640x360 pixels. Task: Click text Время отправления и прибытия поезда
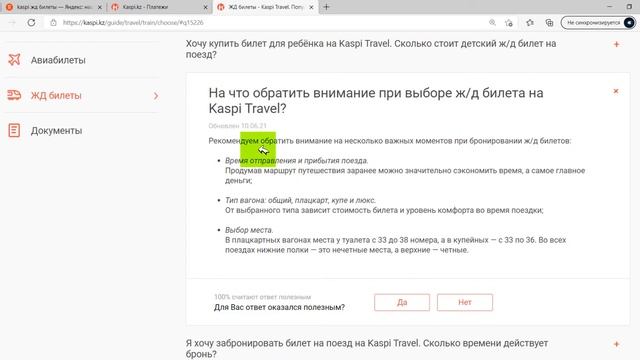tap(296, 161)
